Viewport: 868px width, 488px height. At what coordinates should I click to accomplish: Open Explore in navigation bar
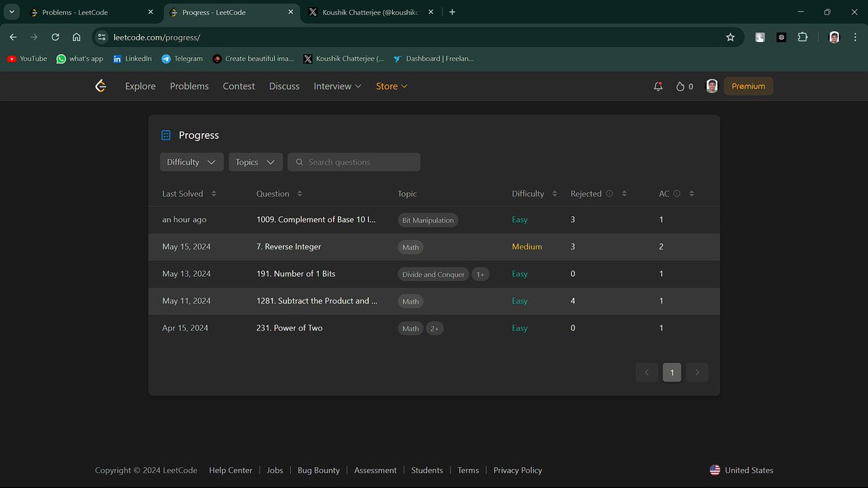click(x=140, y=86)
